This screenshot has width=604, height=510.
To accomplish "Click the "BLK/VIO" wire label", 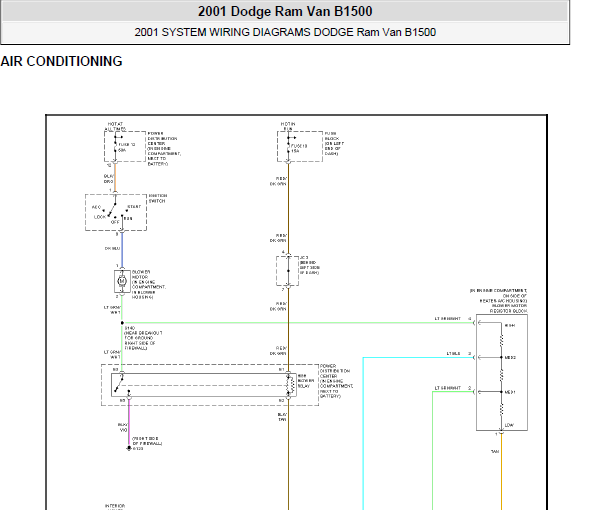I will coord(122,428).
